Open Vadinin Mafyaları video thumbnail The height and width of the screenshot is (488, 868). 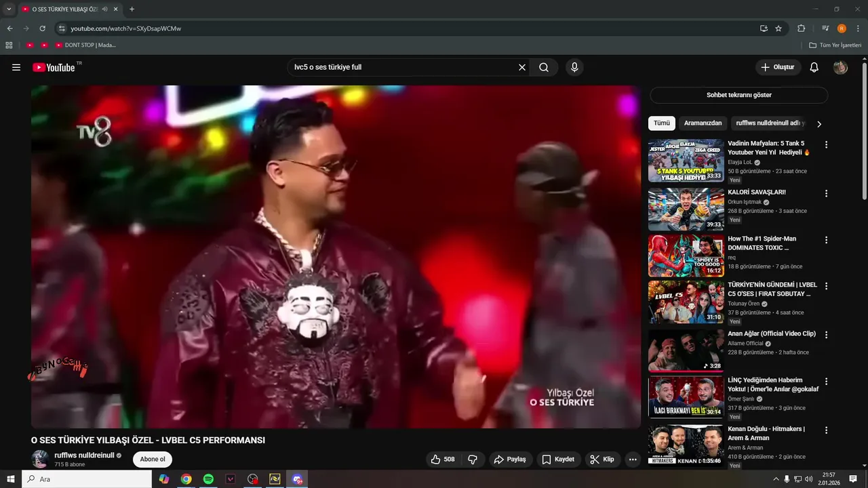(686, 161)
